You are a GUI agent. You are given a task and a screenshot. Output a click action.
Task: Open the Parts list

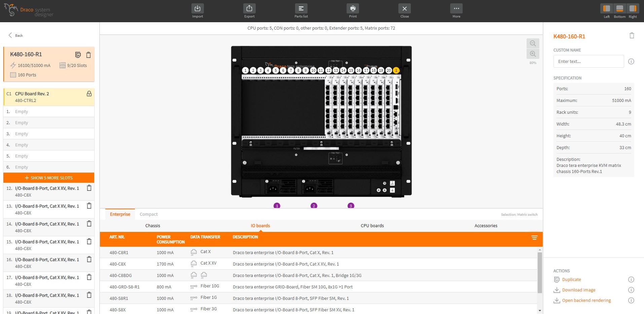(301, 9)
